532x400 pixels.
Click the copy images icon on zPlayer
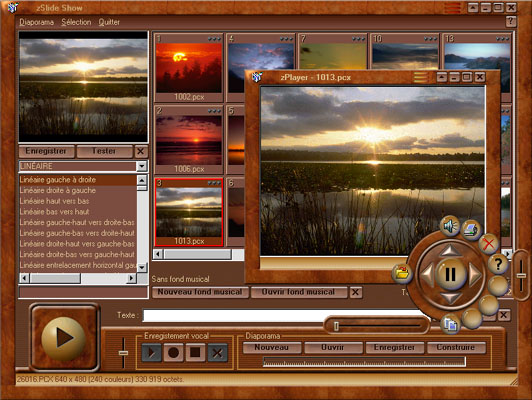(x=450, y=324)
